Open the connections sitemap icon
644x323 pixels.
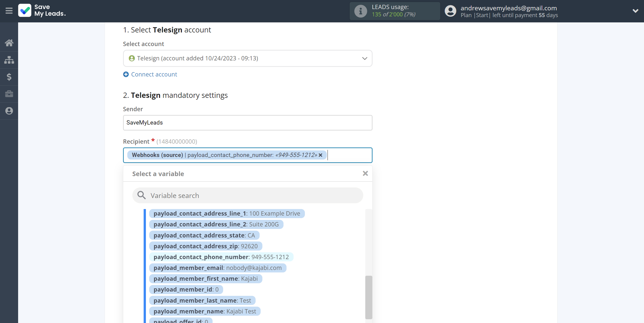point(9,60)
